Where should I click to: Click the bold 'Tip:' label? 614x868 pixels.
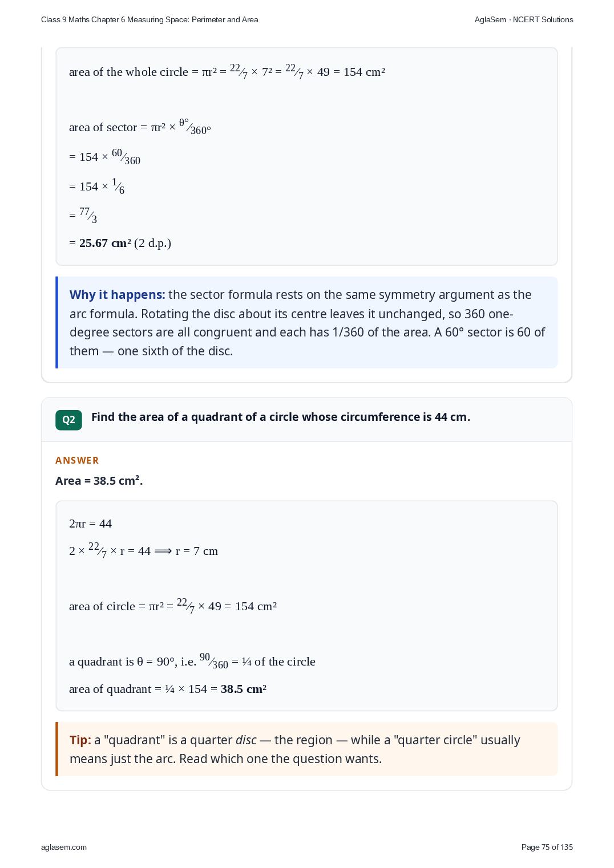(80, 740)
